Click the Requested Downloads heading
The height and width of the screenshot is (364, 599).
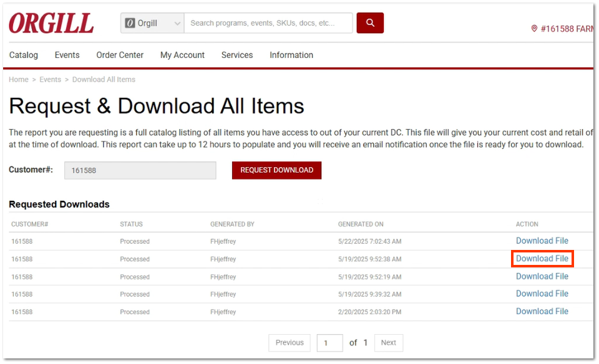(59, 204)
